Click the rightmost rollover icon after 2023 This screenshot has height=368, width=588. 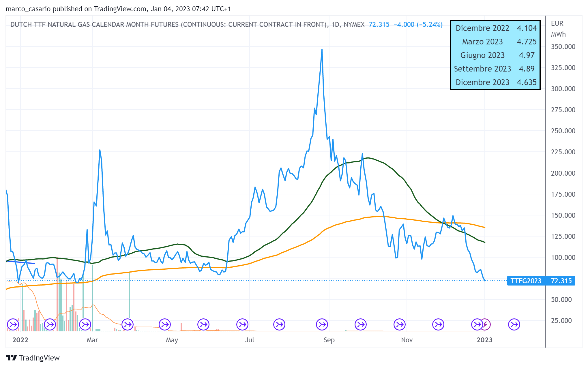[x=514, y=324]
